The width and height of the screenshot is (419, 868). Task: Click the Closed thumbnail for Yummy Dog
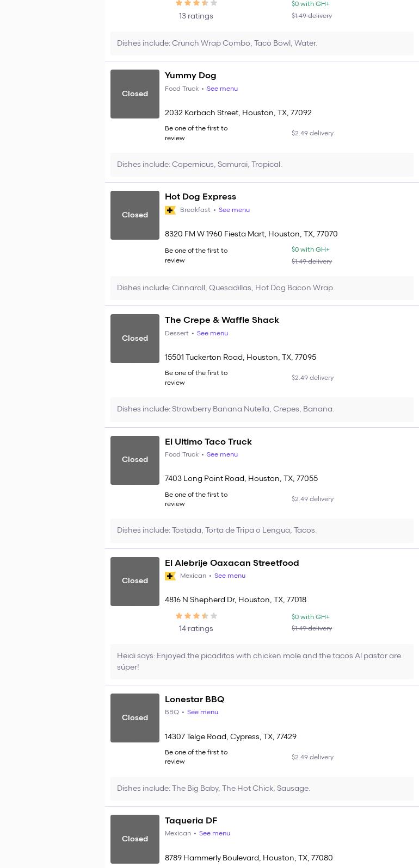coord(135,94)
